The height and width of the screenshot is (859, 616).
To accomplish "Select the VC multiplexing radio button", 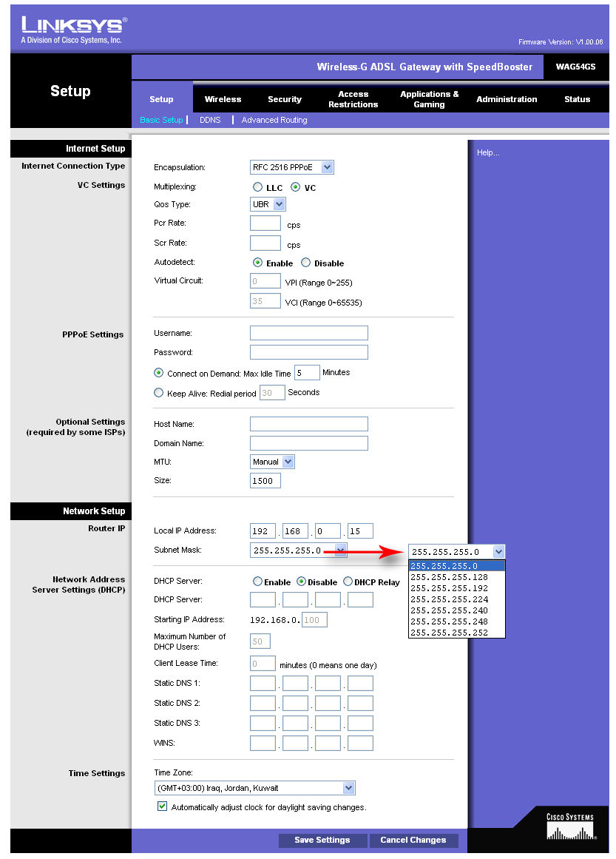I will point(295,186).
